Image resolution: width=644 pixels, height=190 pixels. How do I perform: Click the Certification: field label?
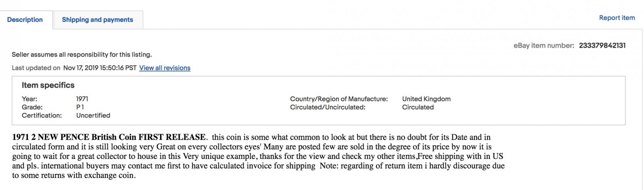click(x=42, y=115)
